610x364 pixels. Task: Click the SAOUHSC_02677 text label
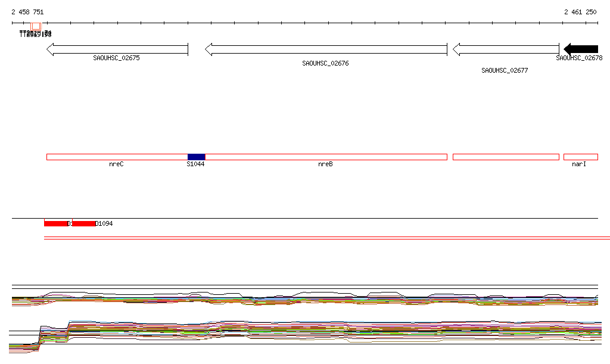tap(505, 70)
